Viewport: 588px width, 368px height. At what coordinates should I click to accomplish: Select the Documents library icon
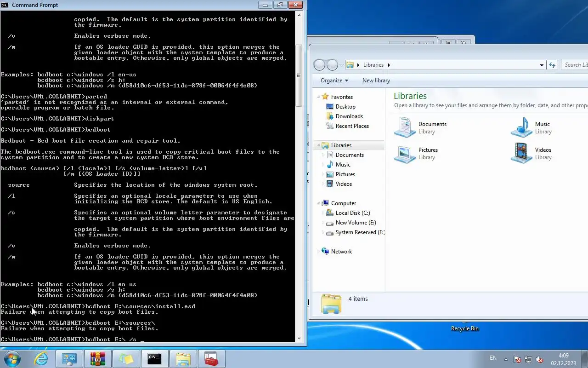click(x=405, y=127)
